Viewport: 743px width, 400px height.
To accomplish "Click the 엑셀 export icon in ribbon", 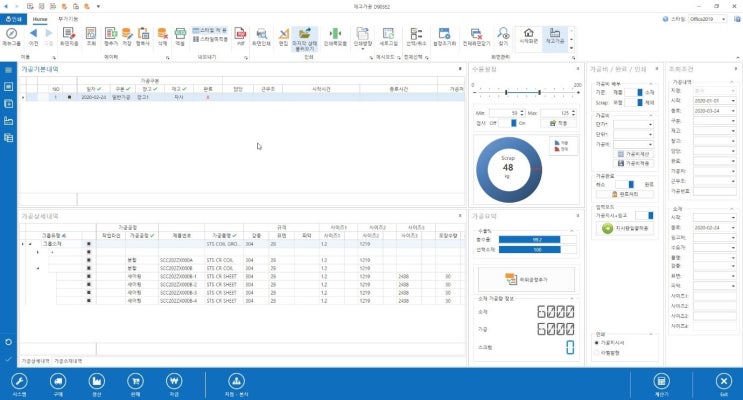I will (180, 36).
